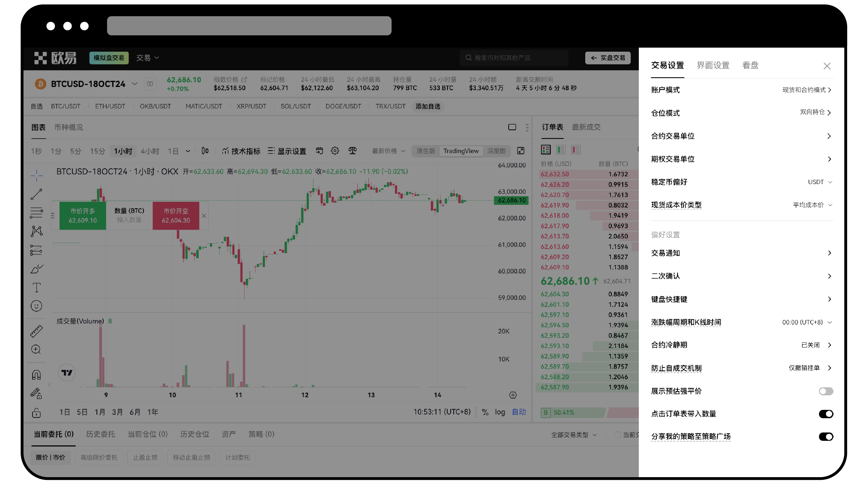Switch chart to 原生版 mode
The image size is (868, 489).
(x=426, y=151)
